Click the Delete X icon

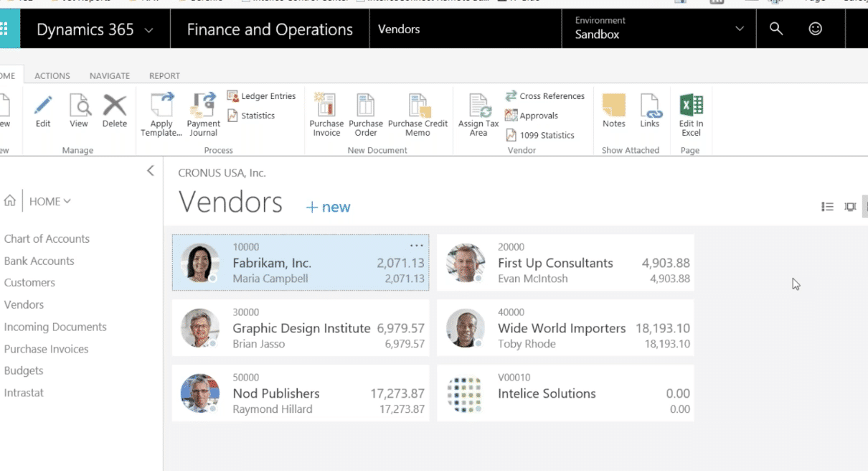115,106
